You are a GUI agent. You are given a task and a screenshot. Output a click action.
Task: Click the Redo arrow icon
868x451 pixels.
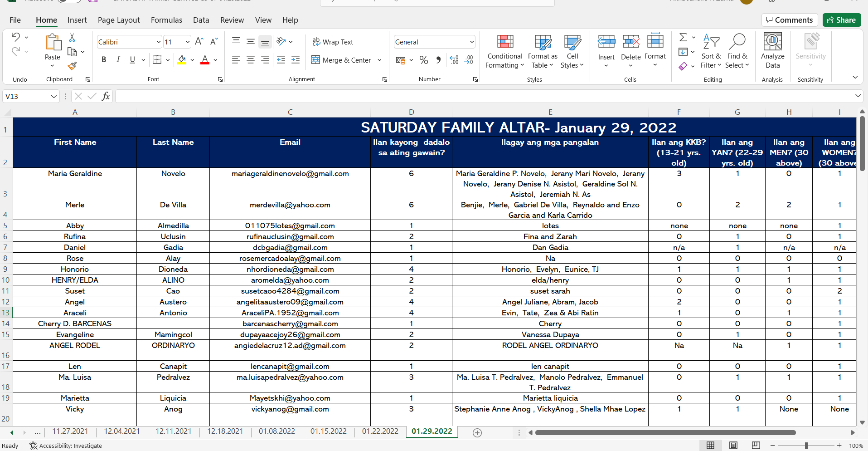pos(16,51)
